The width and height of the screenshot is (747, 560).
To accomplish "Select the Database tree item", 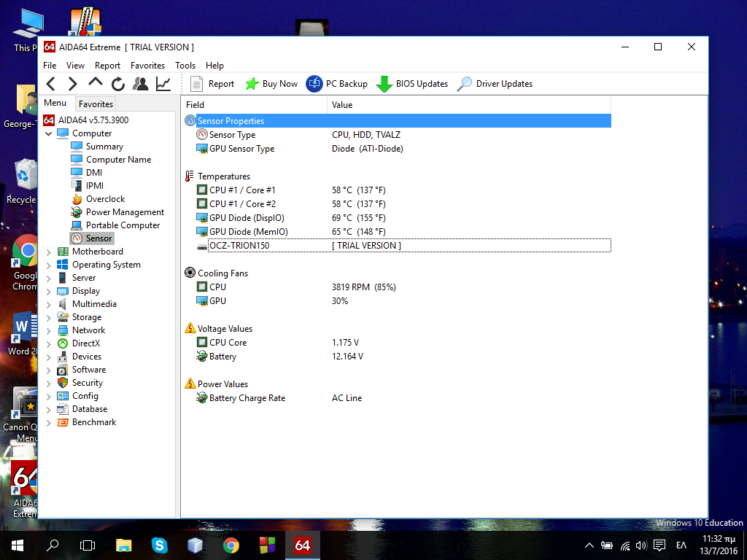I will tap(82, 409).
